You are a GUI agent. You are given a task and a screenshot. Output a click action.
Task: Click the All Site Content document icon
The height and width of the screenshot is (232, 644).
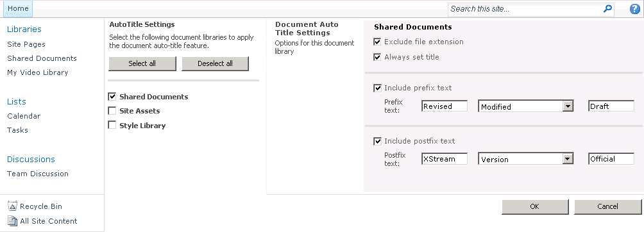tap(12, 221)
